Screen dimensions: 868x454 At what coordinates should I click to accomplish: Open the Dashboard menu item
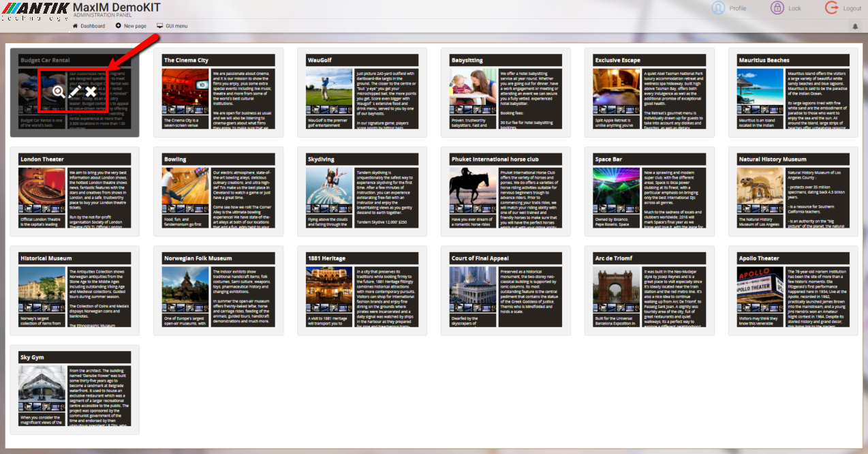[x=89, y=26]
